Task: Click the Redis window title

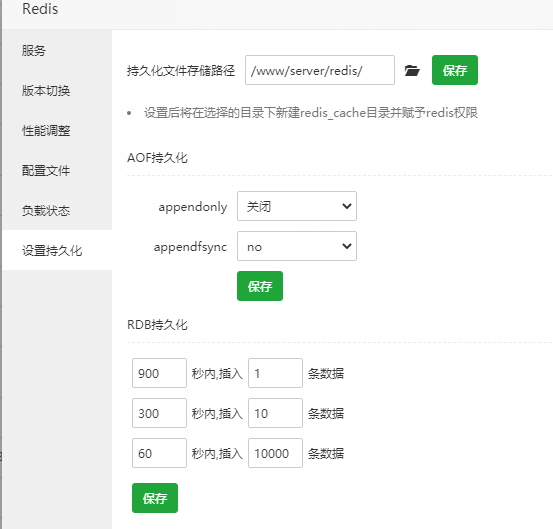Action: (x=40, y=9)
